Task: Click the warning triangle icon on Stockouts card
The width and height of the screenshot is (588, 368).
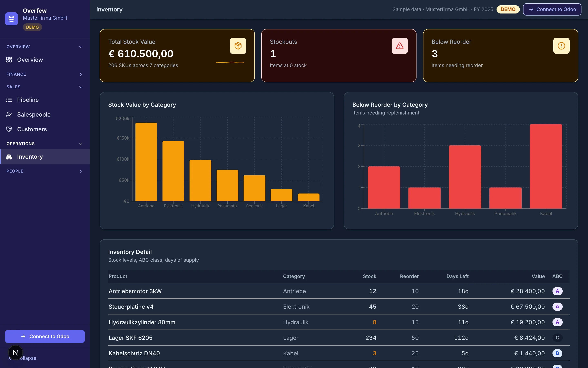Action: click(400, 46)
